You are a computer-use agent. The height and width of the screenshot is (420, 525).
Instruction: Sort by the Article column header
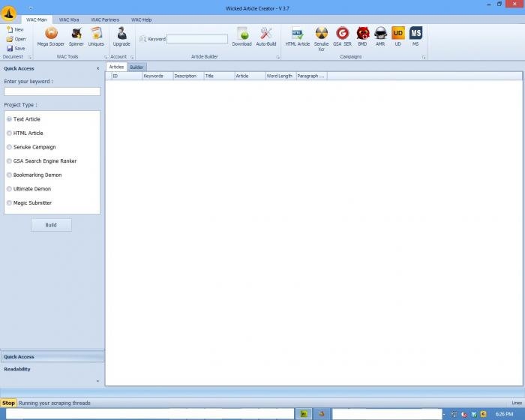pos(250,76)
